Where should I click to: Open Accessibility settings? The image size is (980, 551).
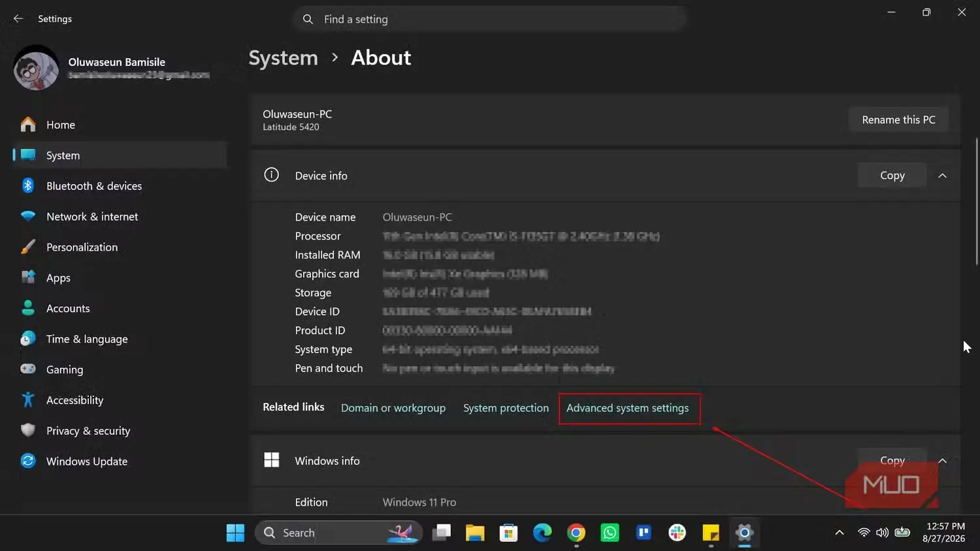coord(119,400)
